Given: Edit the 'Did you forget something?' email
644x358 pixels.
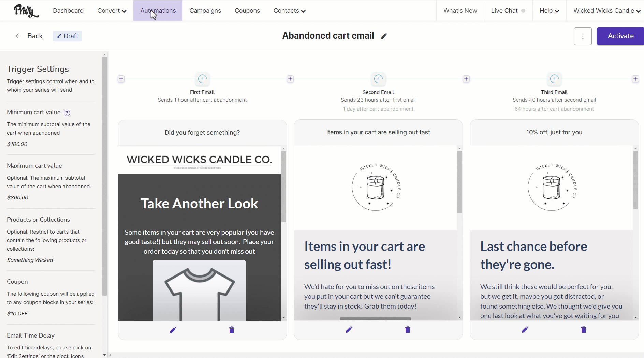Looking at the screenshot, I should pyautogui.click(x=173, y=330).
